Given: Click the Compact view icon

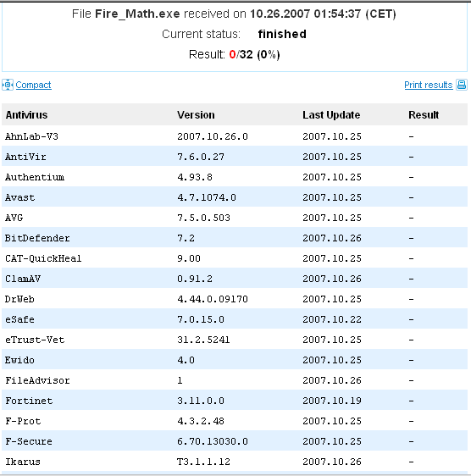Looking at the screenshot, I should tap(8, 85).
